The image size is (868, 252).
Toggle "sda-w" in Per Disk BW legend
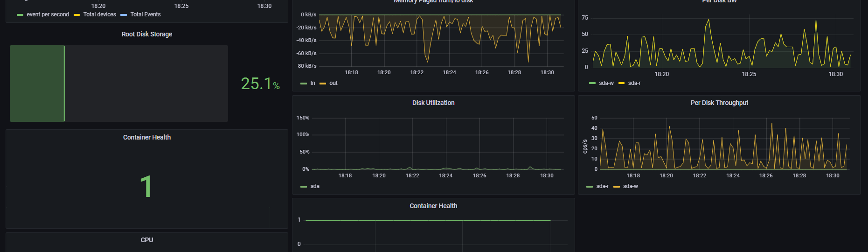coord(606,83)
